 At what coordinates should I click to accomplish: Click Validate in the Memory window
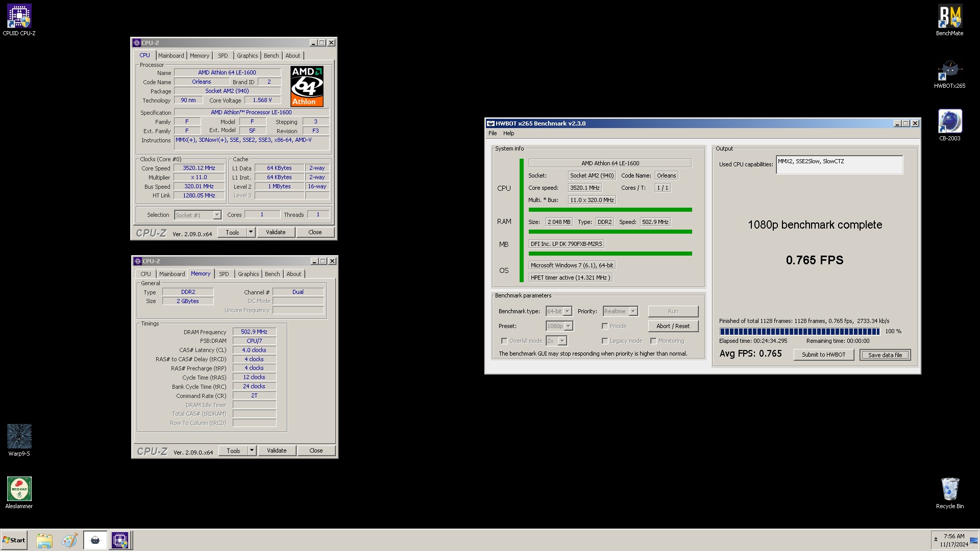coord(277,450)
